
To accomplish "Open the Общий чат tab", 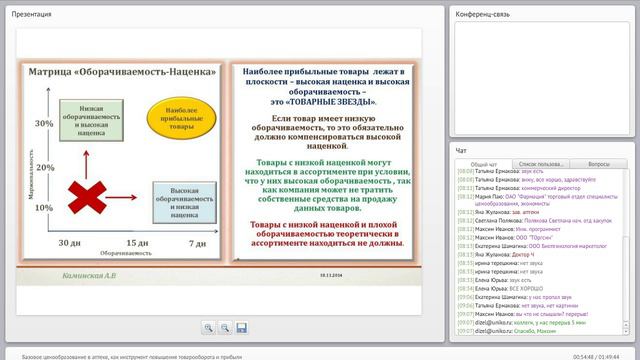I will 484,164.
